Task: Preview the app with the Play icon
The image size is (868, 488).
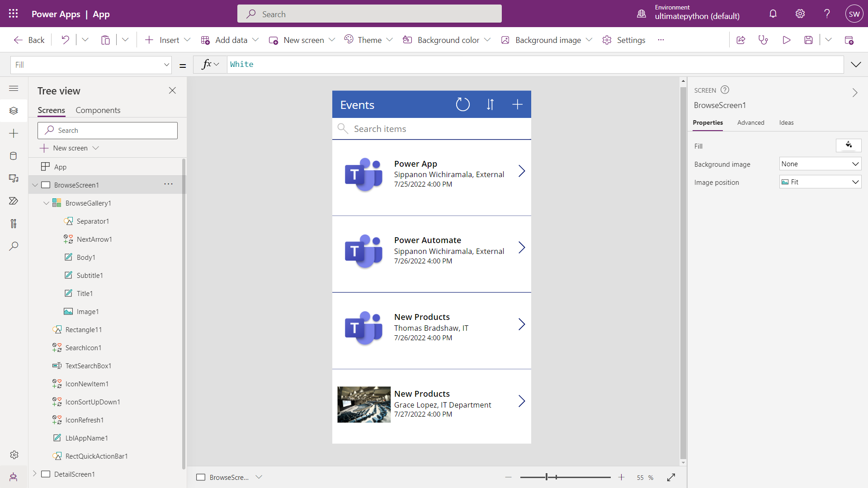Action: click(x=787, y=40)
